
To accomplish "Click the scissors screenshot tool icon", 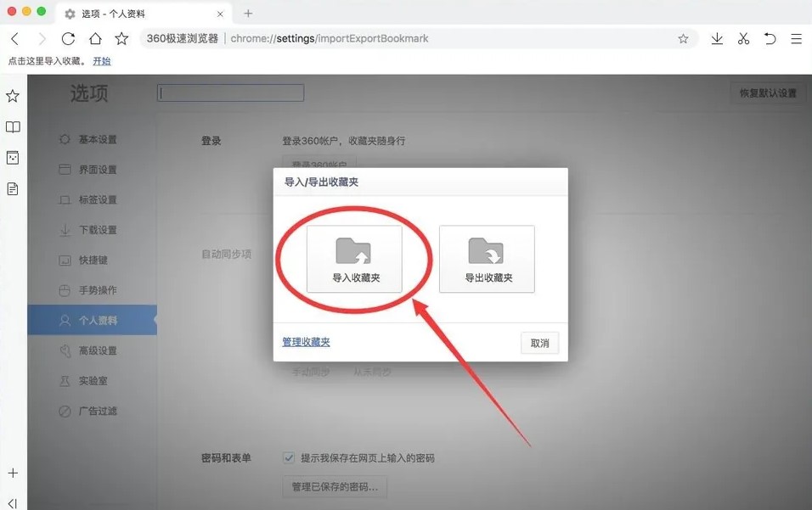I will pos(743,39).
